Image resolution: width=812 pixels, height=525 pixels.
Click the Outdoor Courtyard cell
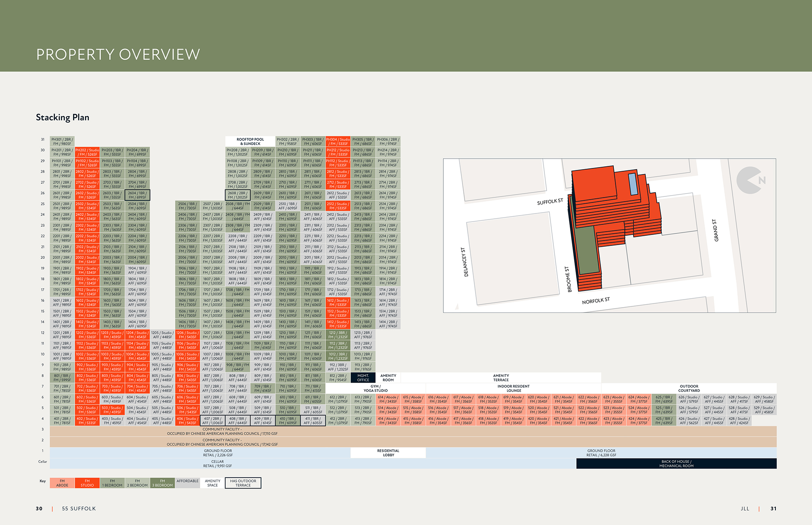click(x=689, y=388)
